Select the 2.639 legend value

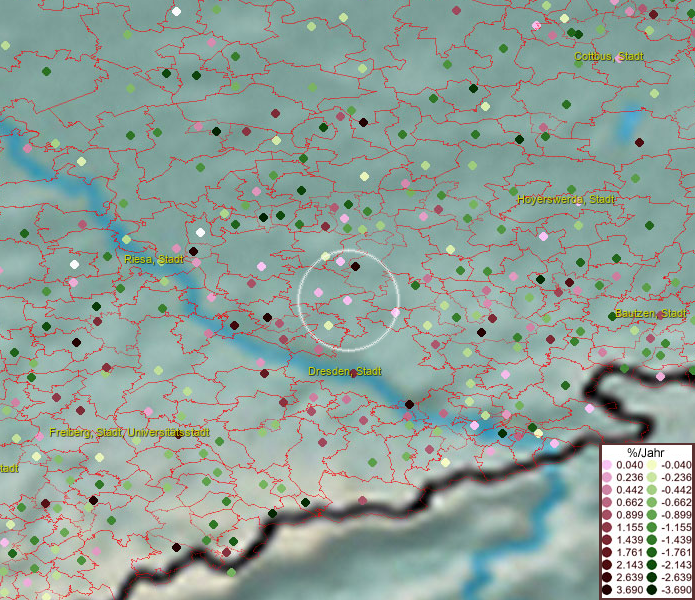(629, 577)
